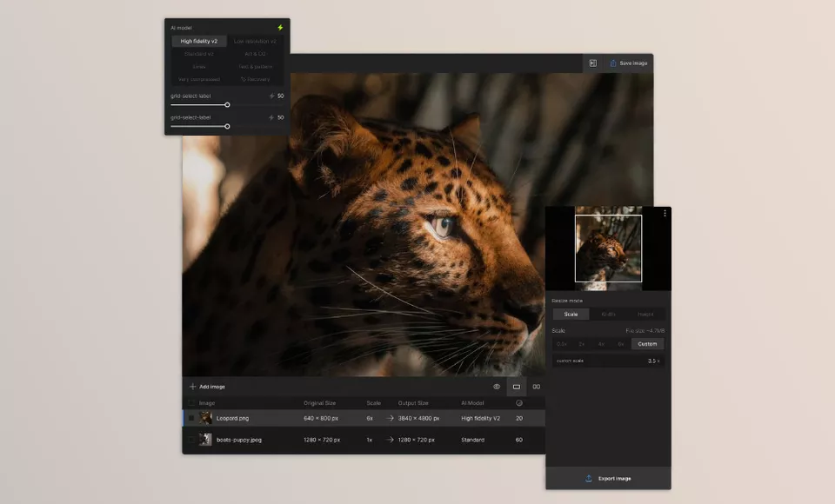Choose Height resize mode
The height and width of the screenshot is (504, 835).
(645, 314)
